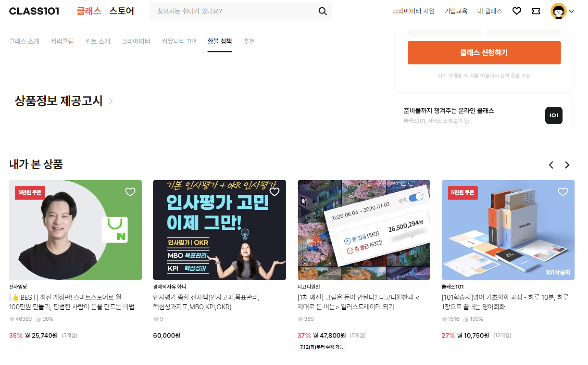Select the 클래스 top navigation
The height and width of the screenshot is (365, 588).
(89, 11)
